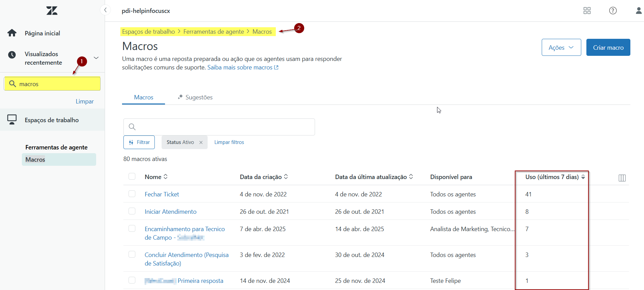The width and height of the screenshot is (644, 290).
Task: Open the user profile icon
Action: [639, 11]
